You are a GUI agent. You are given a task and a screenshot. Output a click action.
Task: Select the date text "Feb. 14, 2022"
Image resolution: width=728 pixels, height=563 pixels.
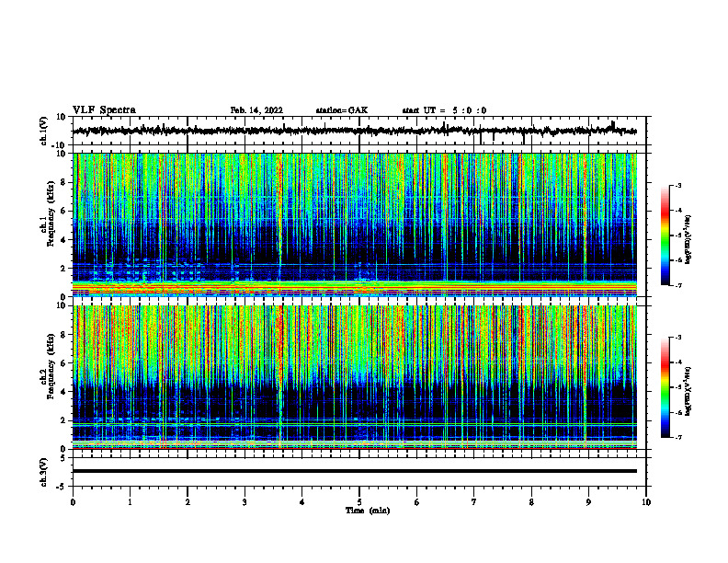pos(256,110)
